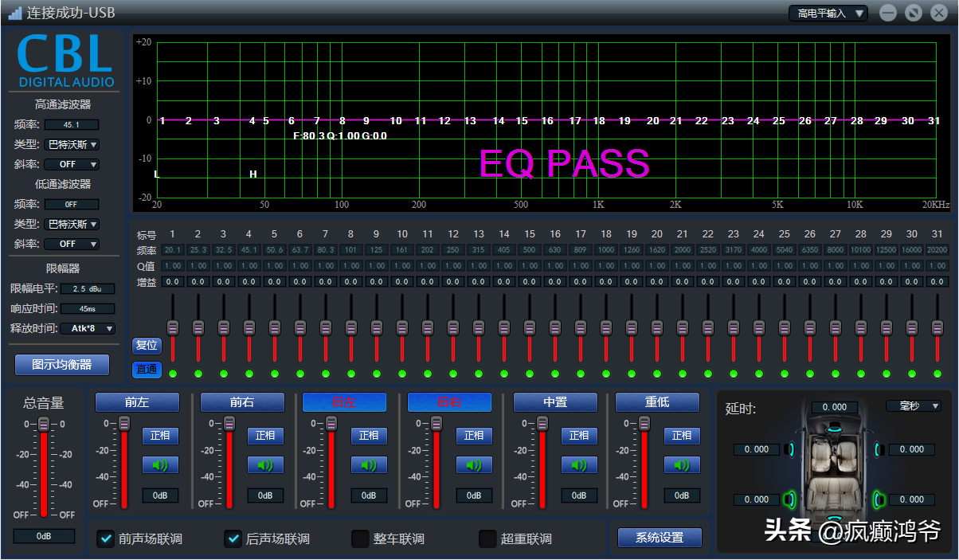
Task: Mute the 前右 channel speaker icon
Action: click(x=265, y=465)
